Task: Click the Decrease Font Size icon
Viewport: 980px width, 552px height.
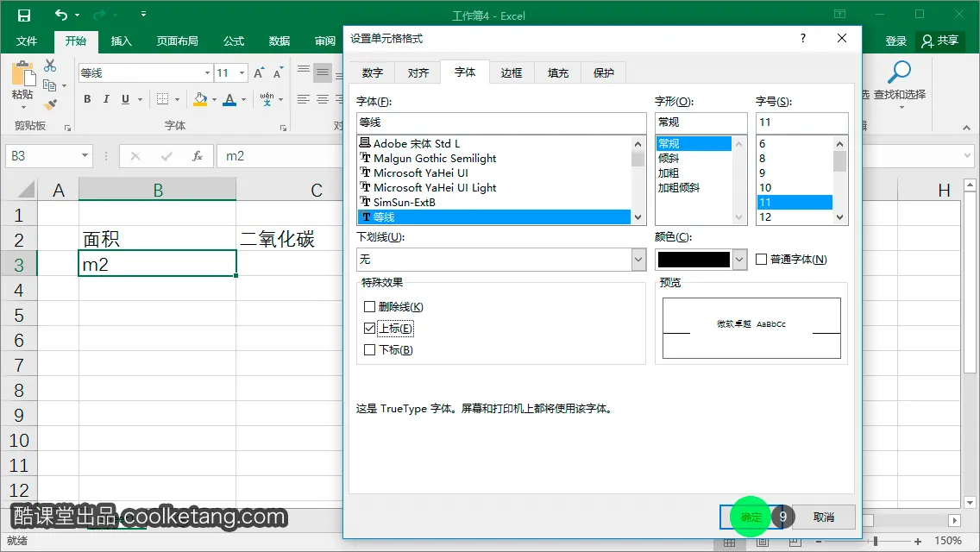Action: (x=278, y=72)
